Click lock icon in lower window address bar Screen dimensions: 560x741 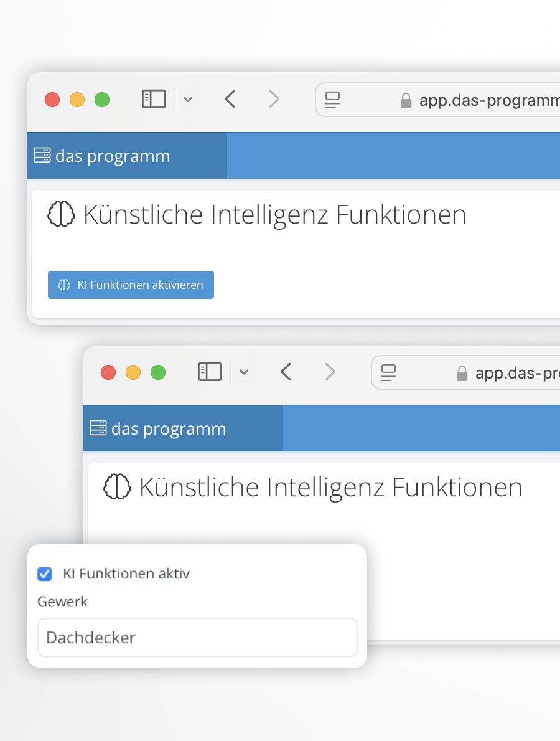(x=462, y=373)
